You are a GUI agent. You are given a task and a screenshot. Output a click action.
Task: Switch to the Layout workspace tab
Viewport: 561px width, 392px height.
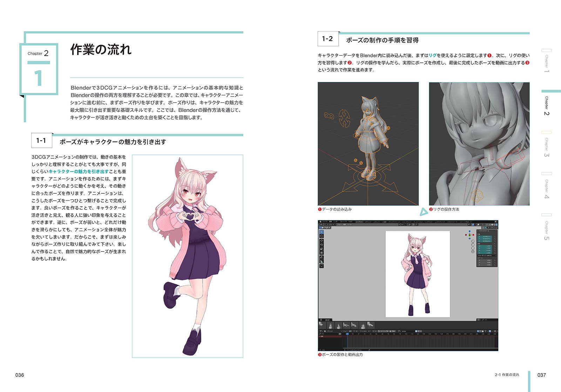[x=359, y=221]
